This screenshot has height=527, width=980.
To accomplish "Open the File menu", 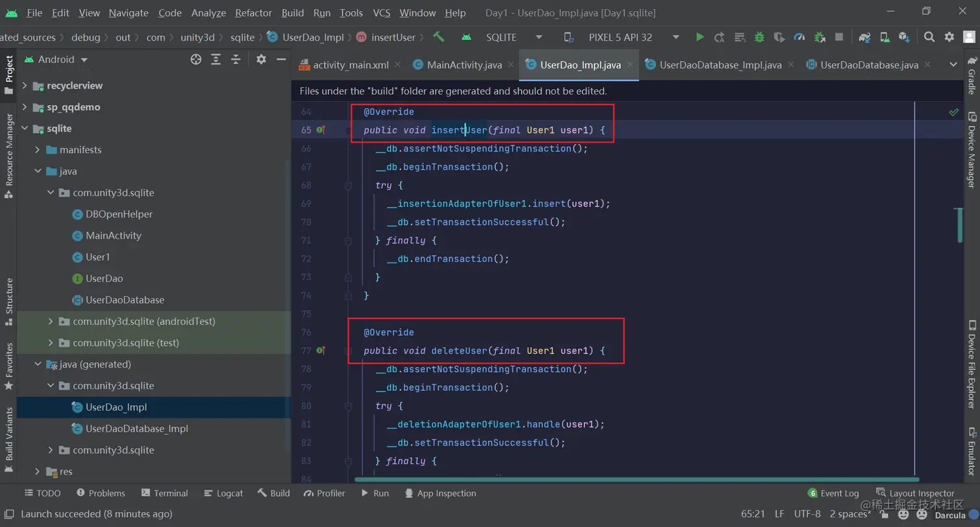I will point(34,12).
